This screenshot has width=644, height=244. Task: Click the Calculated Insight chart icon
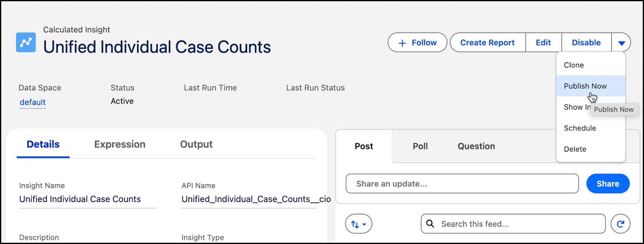click(25, 42)
